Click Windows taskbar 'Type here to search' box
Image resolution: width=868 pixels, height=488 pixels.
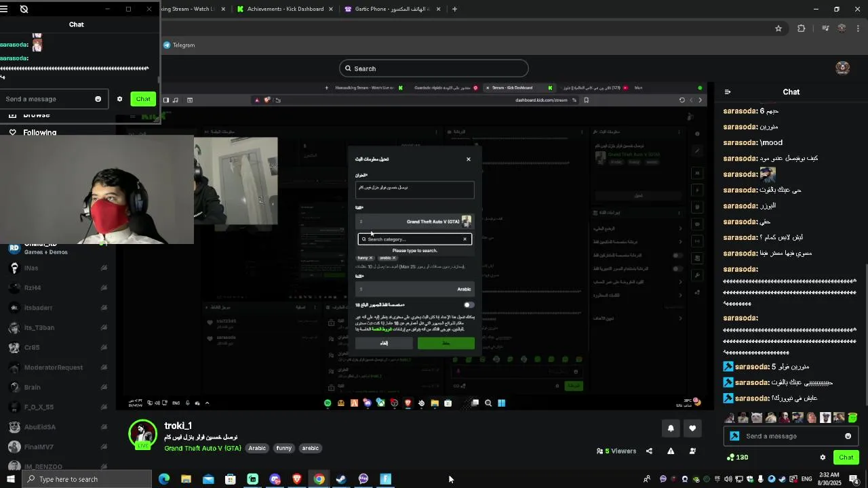(87, 479)
